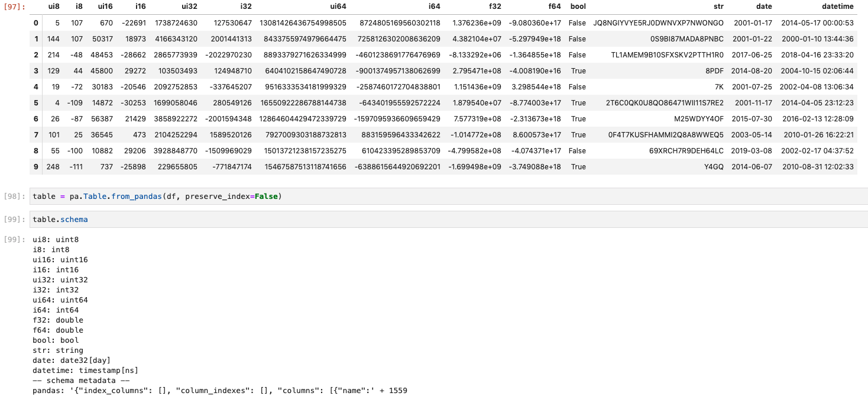Select string 0F4T7KUSFHAMMI2Q8A8WWEQ5
Viewport: 868px width, 399px height.
(x=666, y=134)
